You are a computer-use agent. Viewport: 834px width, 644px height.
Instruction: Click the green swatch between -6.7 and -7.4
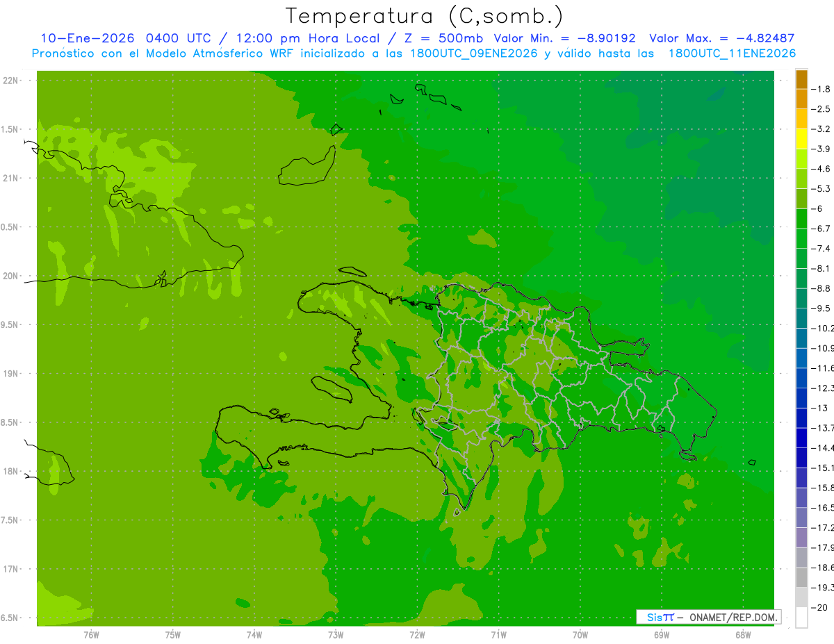(801, 238)
